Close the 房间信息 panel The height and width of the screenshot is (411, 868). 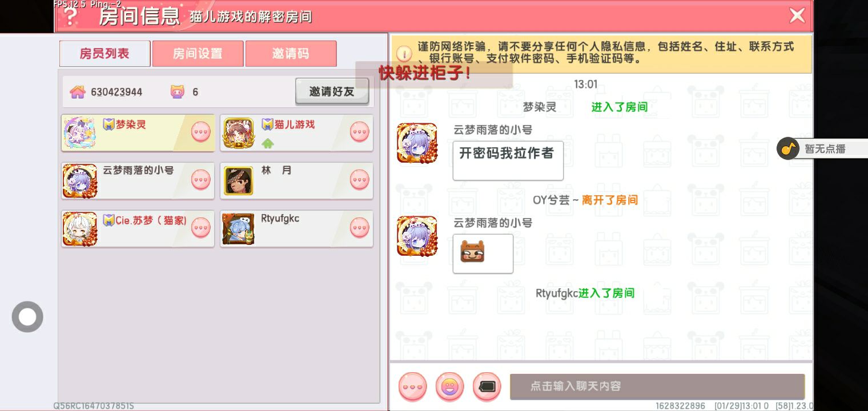[797, 15]
